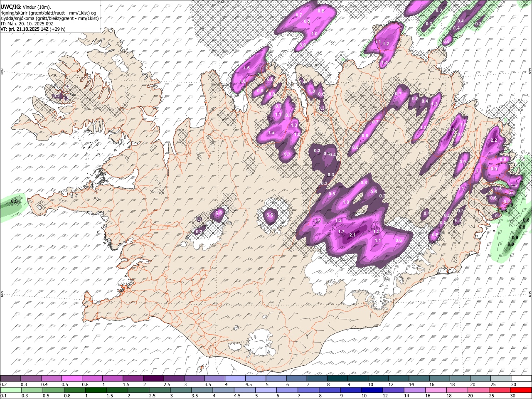Click the 'slydda/snjókoma' sleet and snow description line
The height and width of the screenshot is (399, 532).
(49, 18)
